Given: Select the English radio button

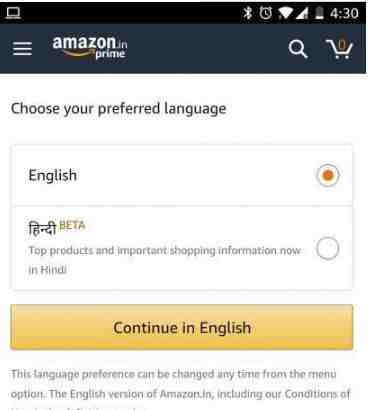Looking at the screenshot, I should point(328,175).
